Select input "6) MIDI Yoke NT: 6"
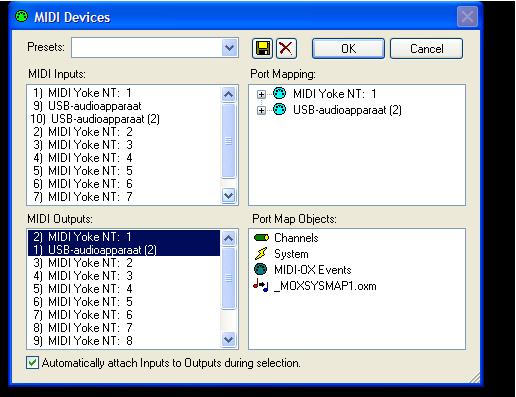516x397 pixels. (124, 184)
